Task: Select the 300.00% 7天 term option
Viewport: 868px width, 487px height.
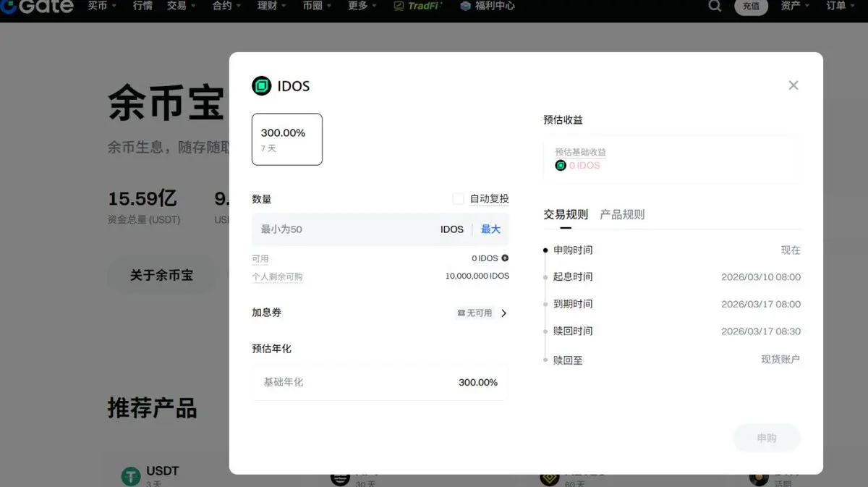Action: 287,140
